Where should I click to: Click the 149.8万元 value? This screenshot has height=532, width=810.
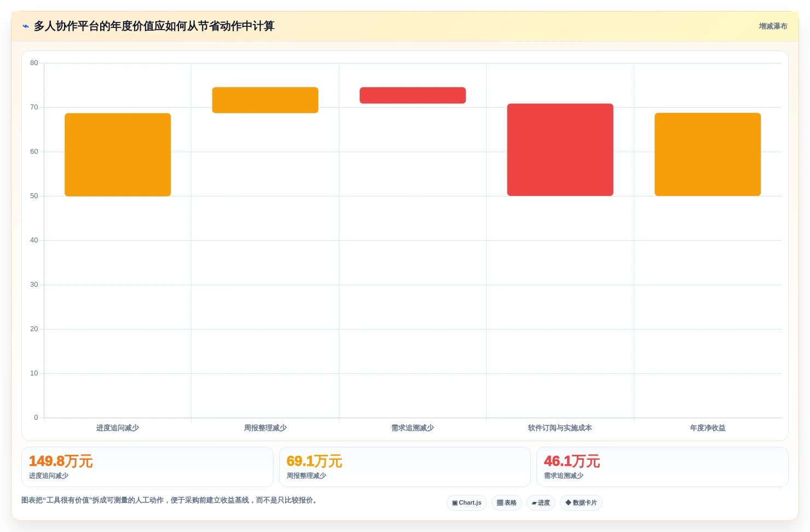pos(61,461)
